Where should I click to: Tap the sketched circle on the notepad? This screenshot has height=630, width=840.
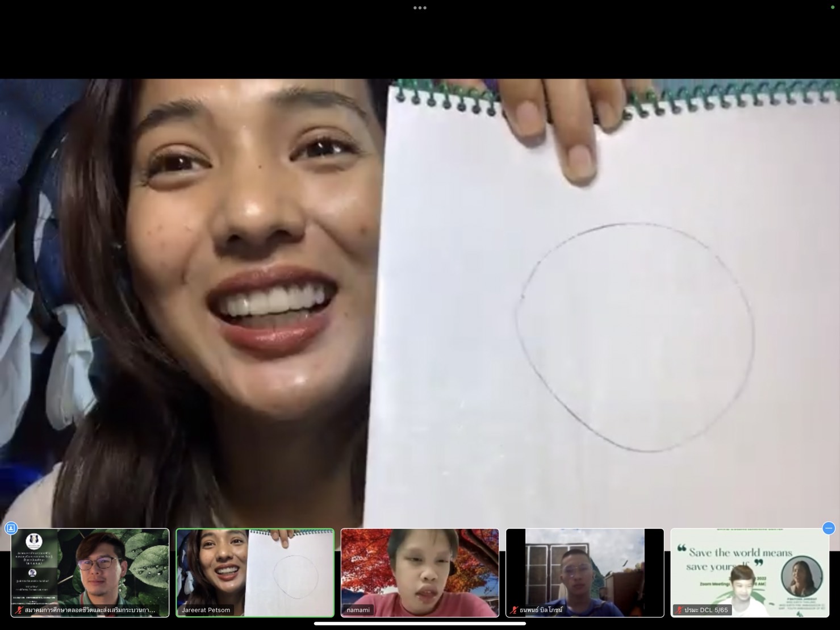coord(635,337)
